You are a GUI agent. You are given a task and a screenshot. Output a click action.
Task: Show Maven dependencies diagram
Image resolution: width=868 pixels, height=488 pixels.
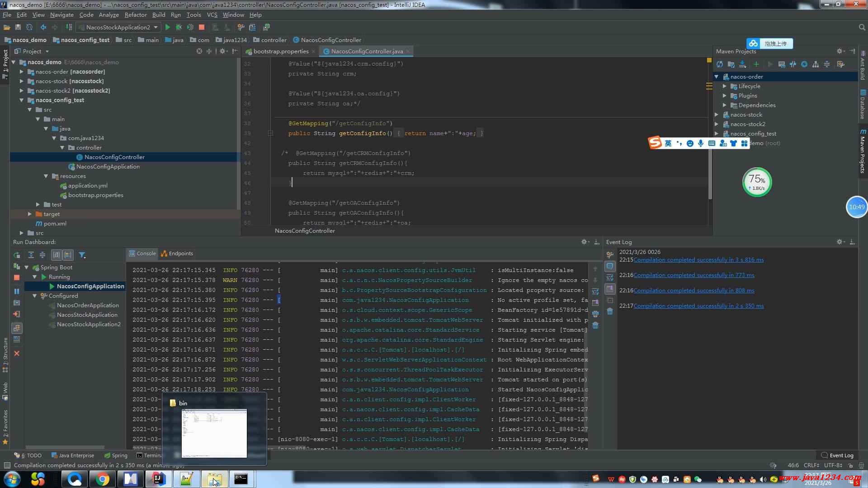click(816, 64)
